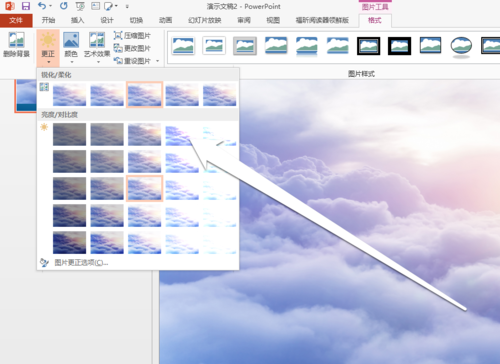Click the Remove Background (删除背景) icon

coord(16,44)
